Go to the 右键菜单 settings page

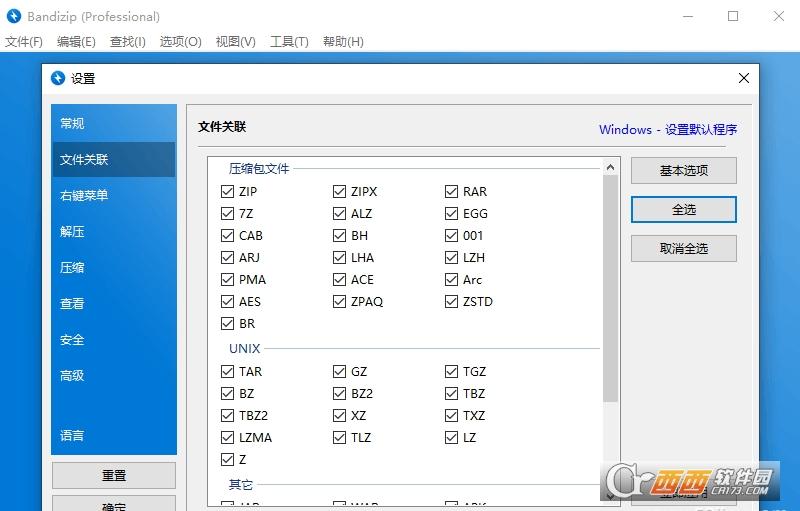click(x=114, y=195)
